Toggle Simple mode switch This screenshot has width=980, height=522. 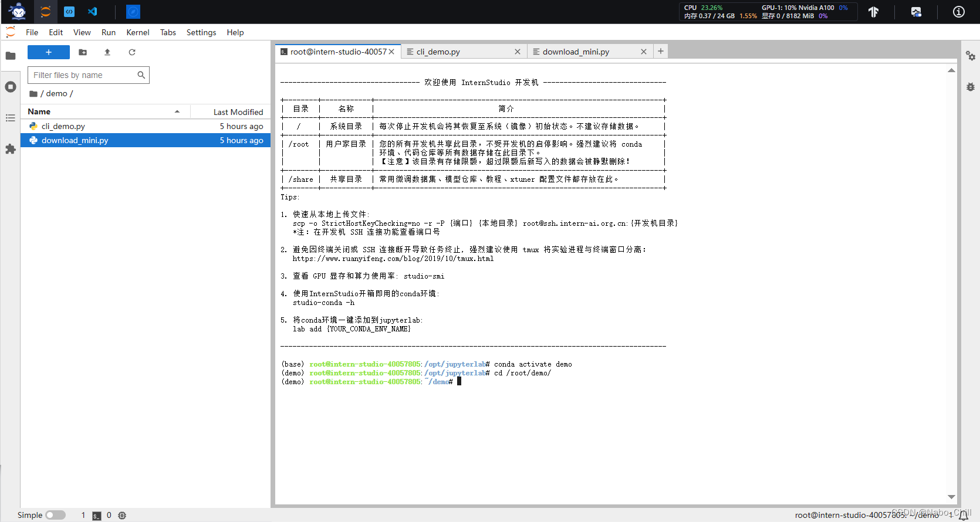coord(56,515)
